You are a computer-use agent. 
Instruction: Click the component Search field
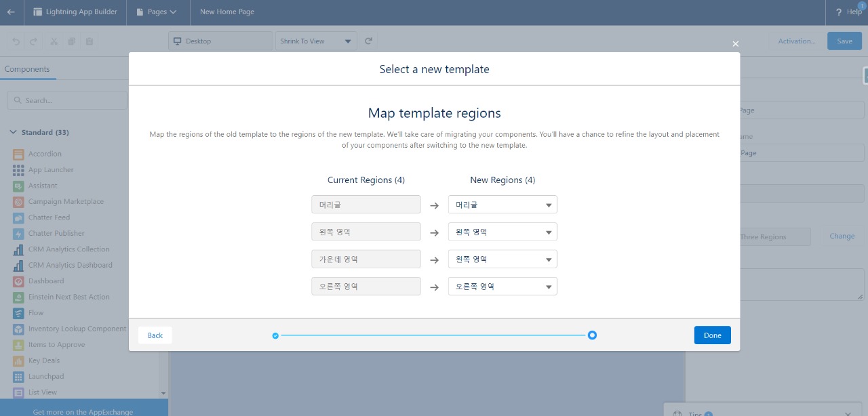[66, 100]
